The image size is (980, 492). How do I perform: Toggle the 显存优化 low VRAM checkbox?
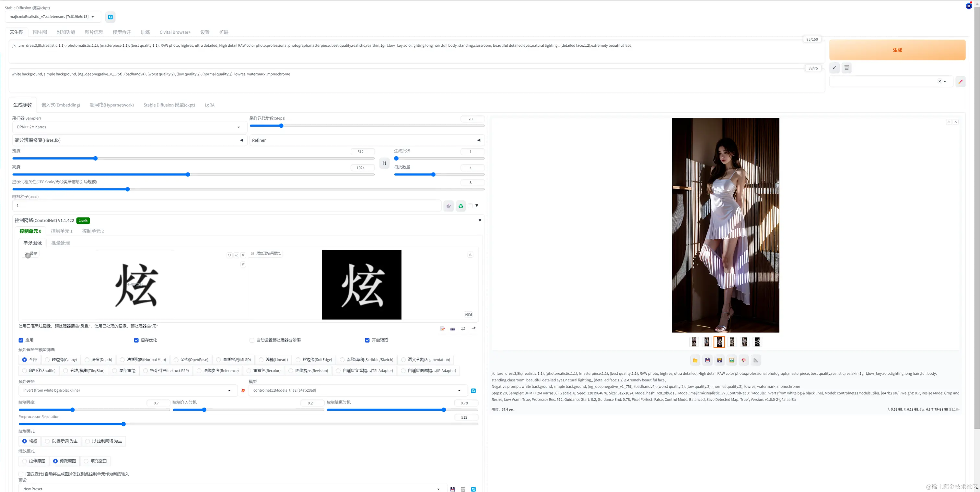(x=136, y=340)
